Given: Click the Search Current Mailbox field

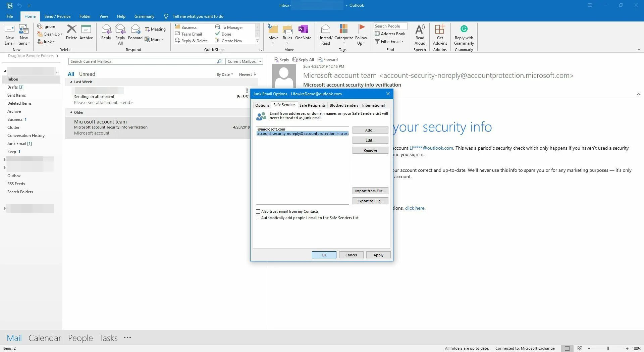Looking at the screenshot, I should [x=143, y=61].
